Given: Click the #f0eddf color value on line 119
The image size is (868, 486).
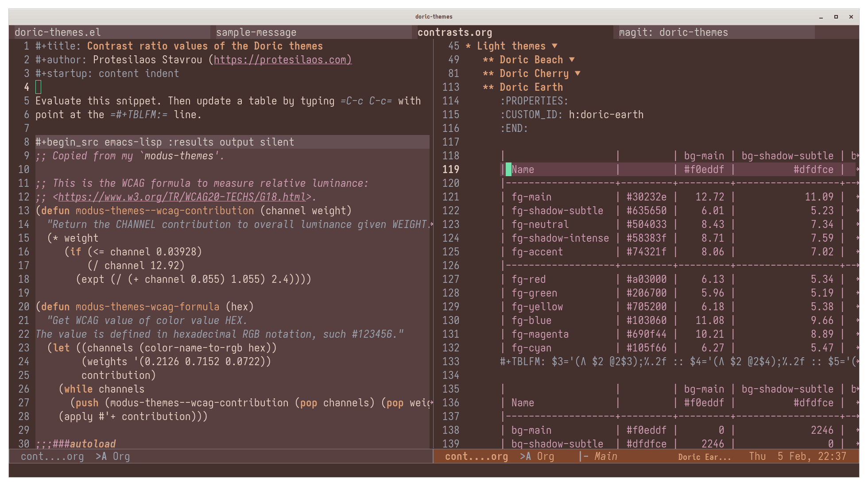Looking at the screenshot, I should tap(704, 170).
